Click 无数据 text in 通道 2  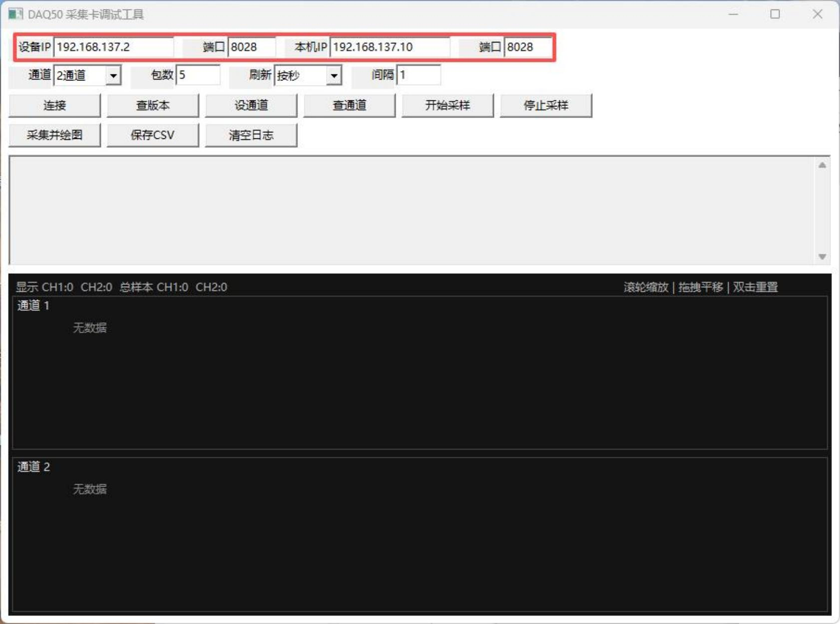point(90,489)
